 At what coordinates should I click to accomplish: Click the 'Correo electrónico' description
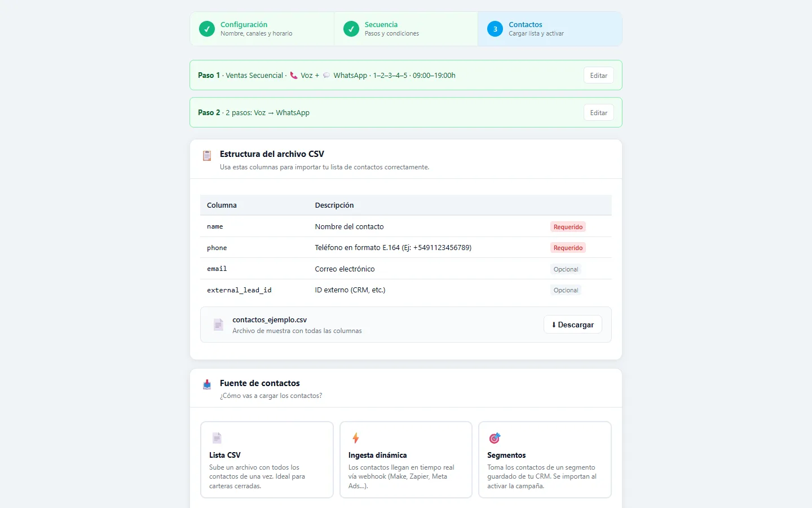click(x=345, y=269)
